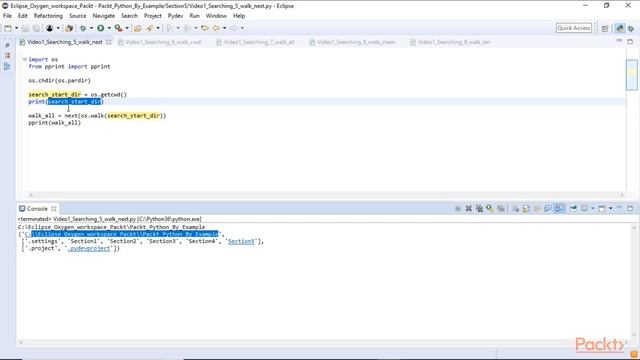Launch the green Run button
Screen dimensions: 640x360
[100, 28]
